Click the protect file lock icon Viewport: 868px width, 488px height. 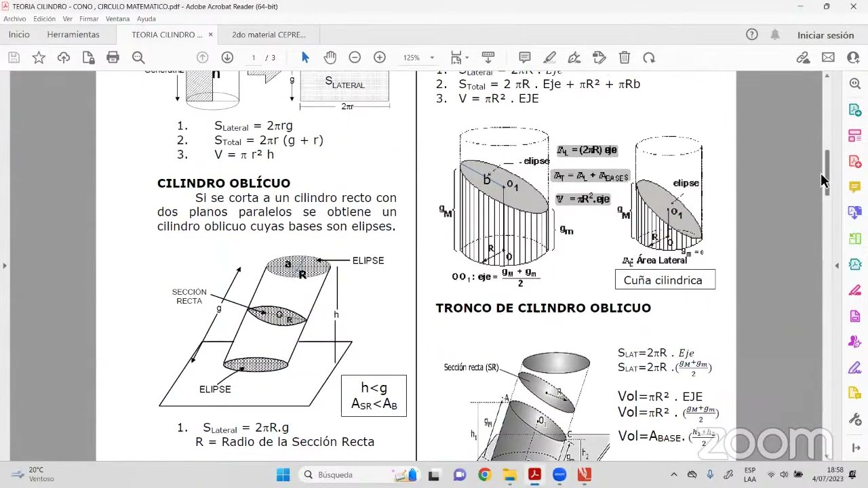click(x=88, y=58)
